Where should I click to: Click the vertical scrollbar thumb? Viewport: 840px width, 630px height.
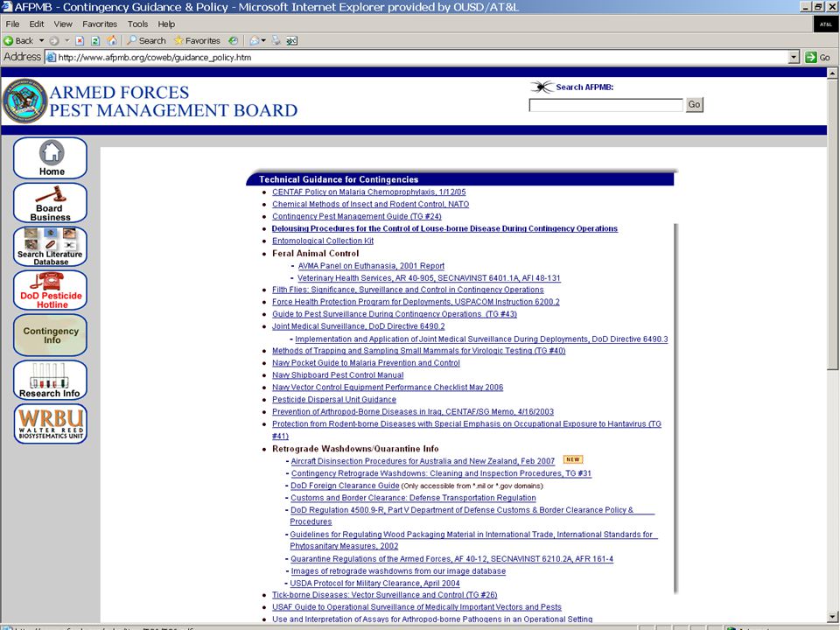[832, 224]
